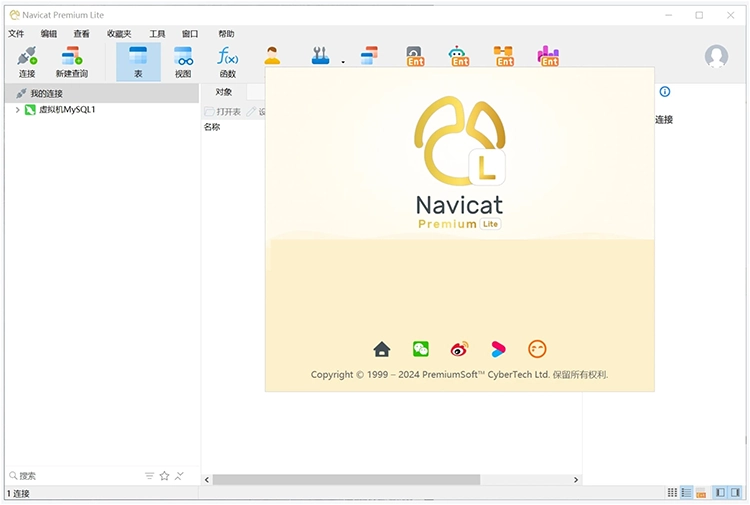Select the 表 (Table) toolbar button
The width and height of the screenshot is (750, 505).
click(138, 61)
